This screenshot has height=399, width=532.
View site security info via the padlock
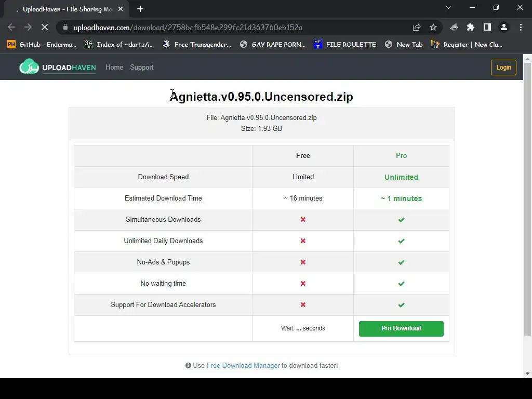pos(65,27)
